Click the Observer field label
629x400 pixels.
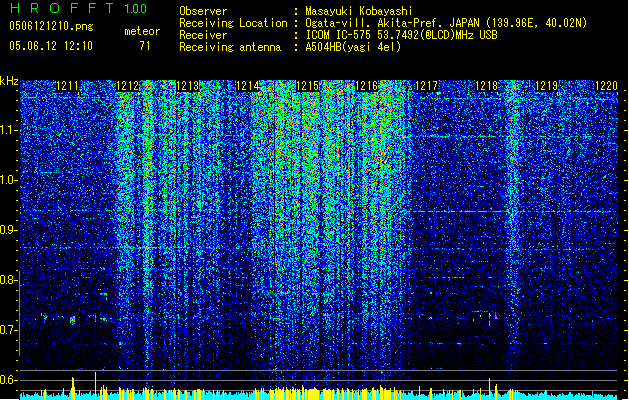(x=203, y=11)
